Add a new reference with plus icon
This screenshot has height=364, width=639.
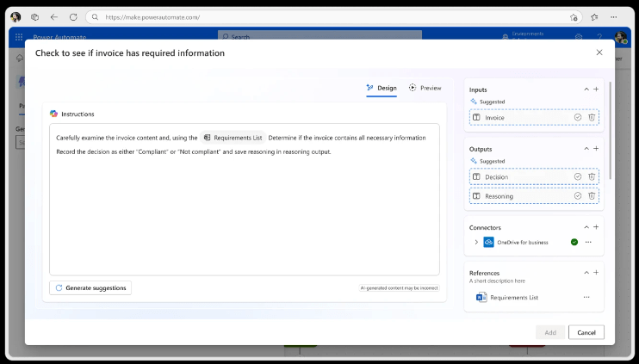596,273
